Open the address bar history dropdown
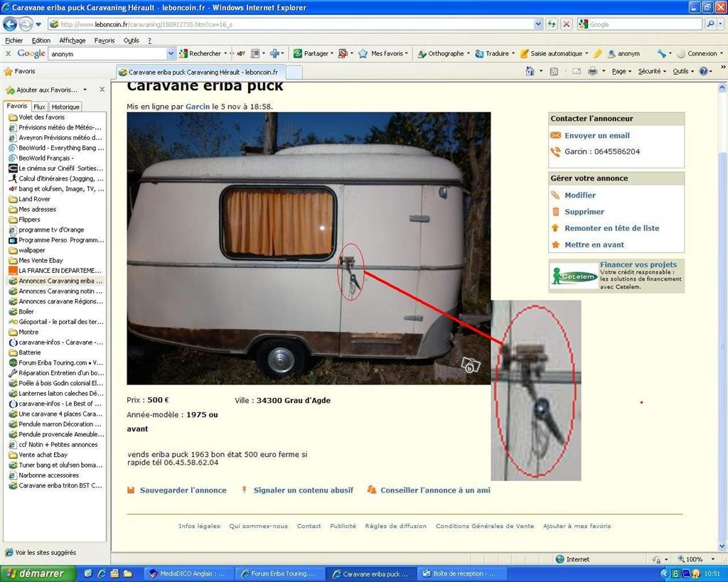 [538, 24]
